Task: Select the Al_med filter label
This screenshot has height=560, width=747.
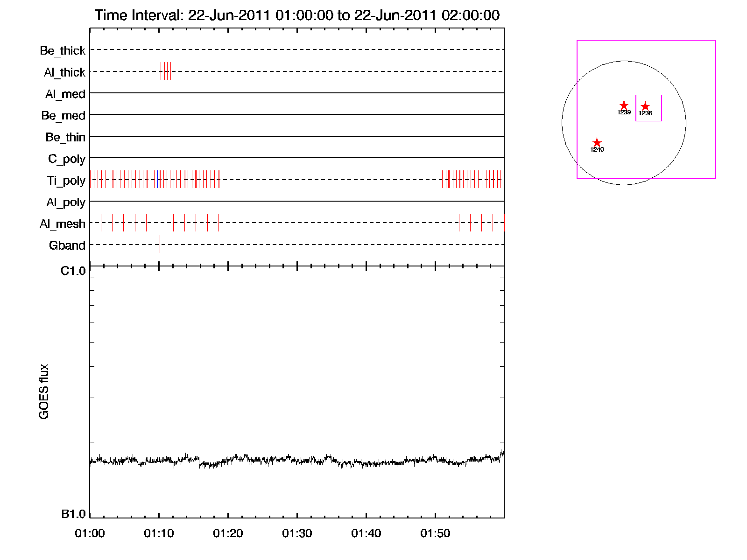Action: click(65, 94)
